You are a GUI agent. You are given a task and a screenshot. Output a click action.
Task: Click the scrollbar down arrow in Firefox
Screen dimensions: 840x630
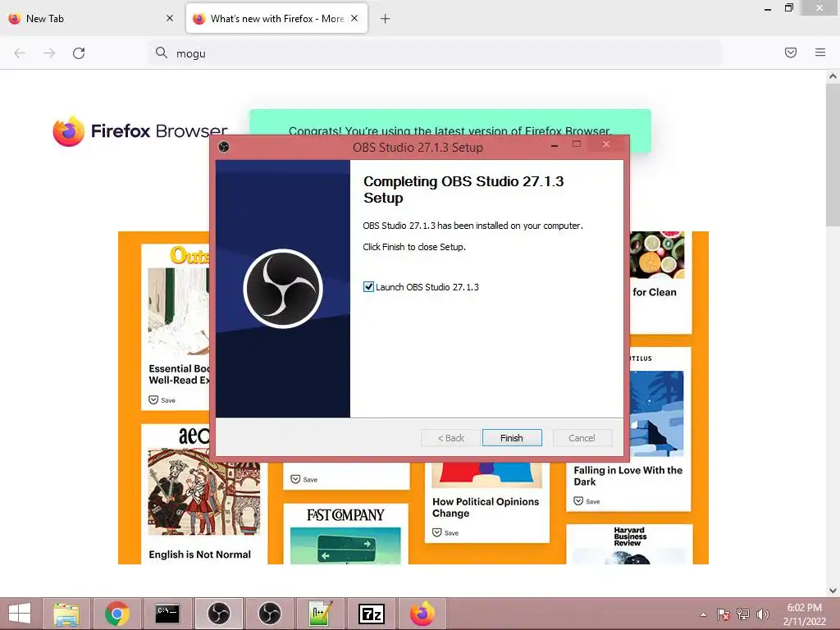[833, 591]
